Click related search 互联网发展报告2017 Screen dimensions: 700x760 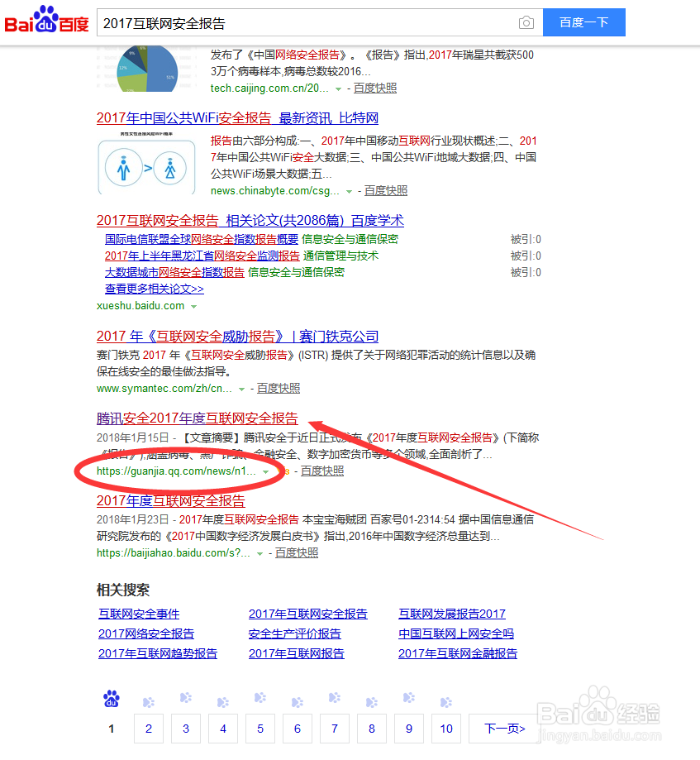[x=452, y=614]
